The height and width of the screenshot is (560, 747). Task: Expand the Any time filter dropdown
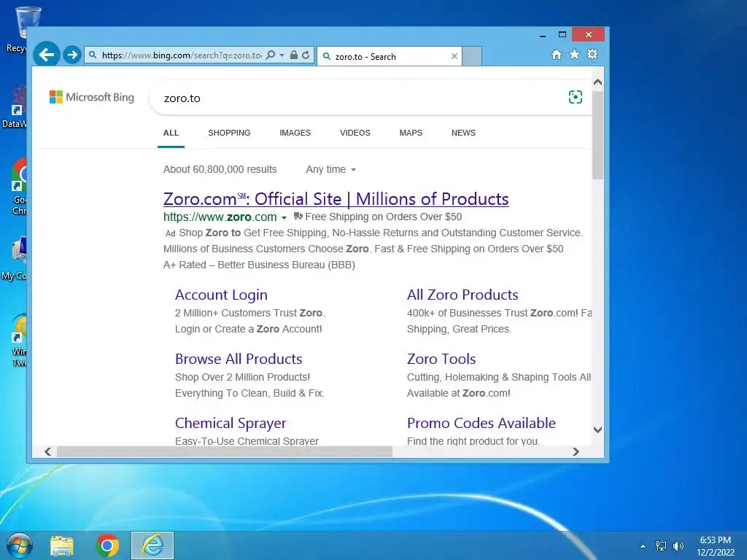tap(330, 169)
